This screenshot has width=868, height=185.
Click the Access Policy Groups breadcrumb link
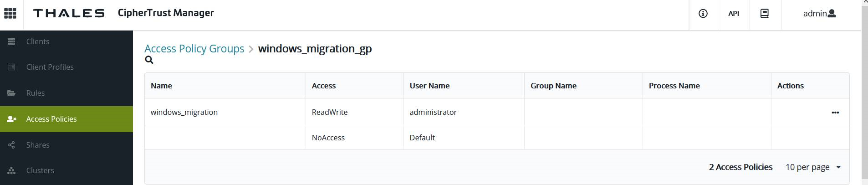pos(194,49)
